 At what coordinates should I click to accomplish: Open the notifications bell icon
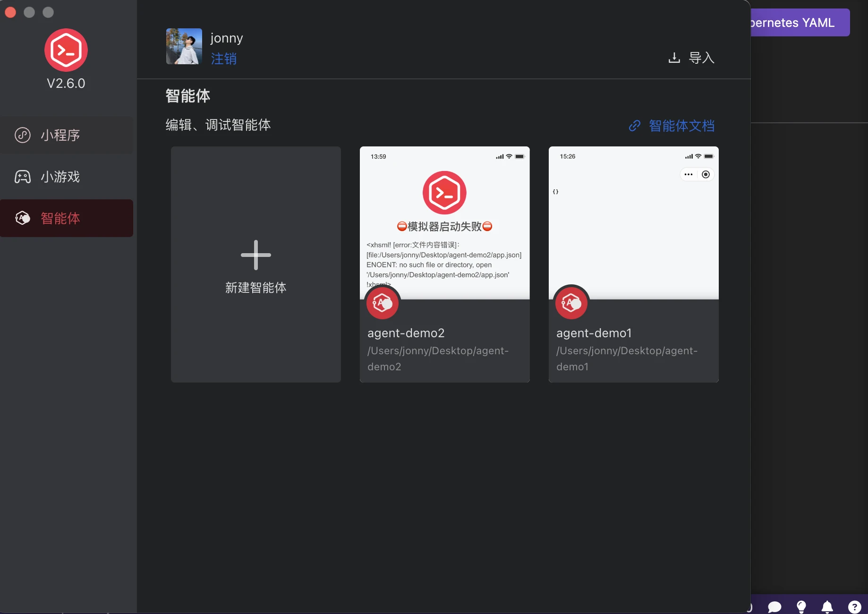[x=827, y=607]
